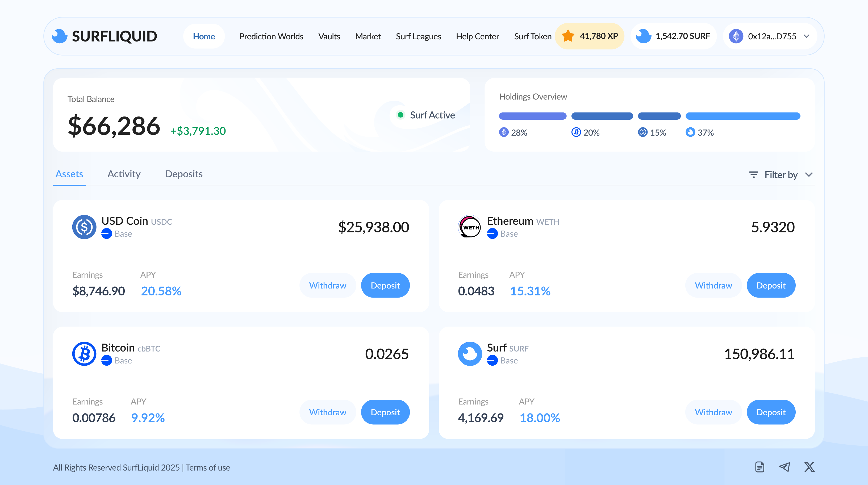Screen dimensions: 868x485
Task: Open Prediction Worlds page
Action: (x=271, y=36)
